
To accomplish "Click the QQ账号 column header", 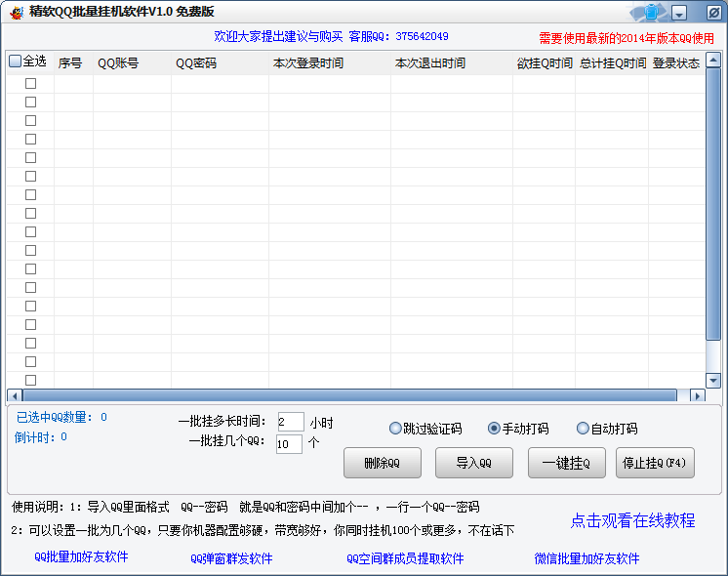I will pyautogui.click(x=132, y=63).
